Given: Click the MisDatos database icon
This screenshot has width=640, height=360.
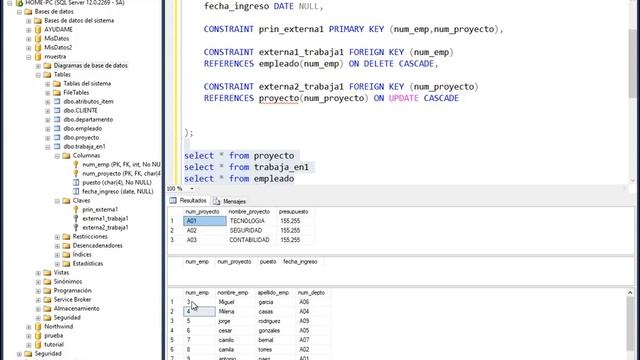Looking at the screenshot, I should pos(38,38).
